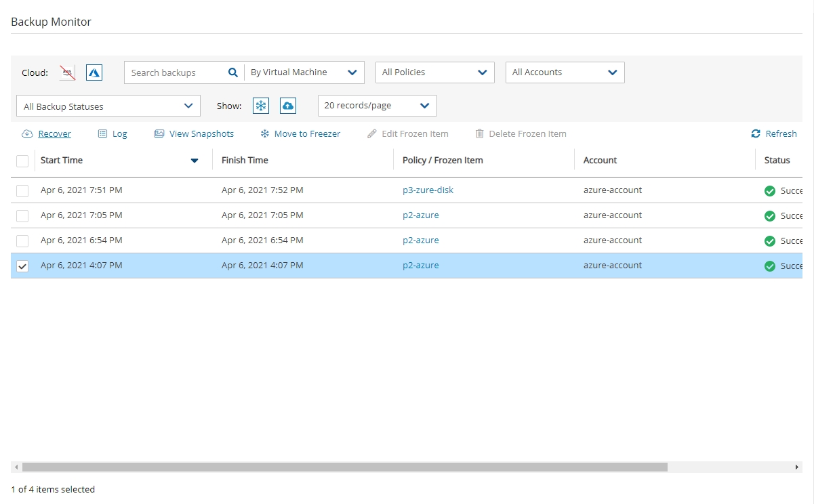Toggle the cloud upload backups filter
Image resolution: width=814 pixels, height=504 pixels.
click(x=288, y=106)
